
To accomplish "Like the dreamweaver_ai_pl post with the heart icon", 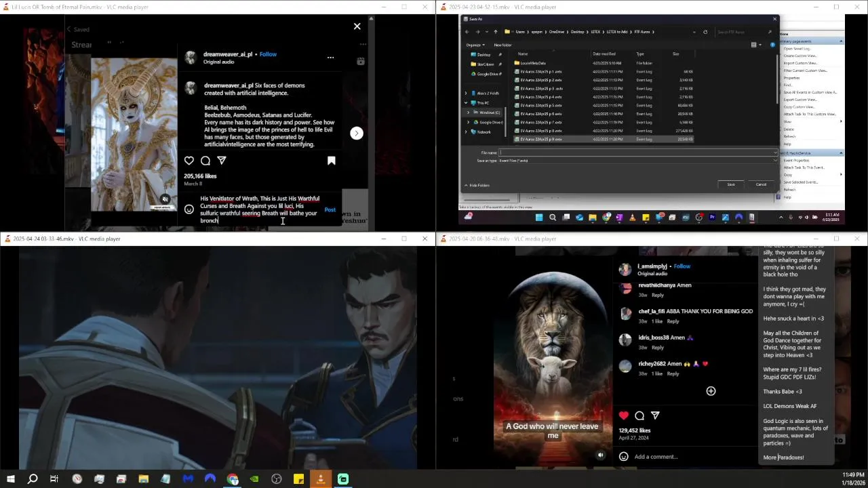I will pyautogui.click(x=189, y=161).
